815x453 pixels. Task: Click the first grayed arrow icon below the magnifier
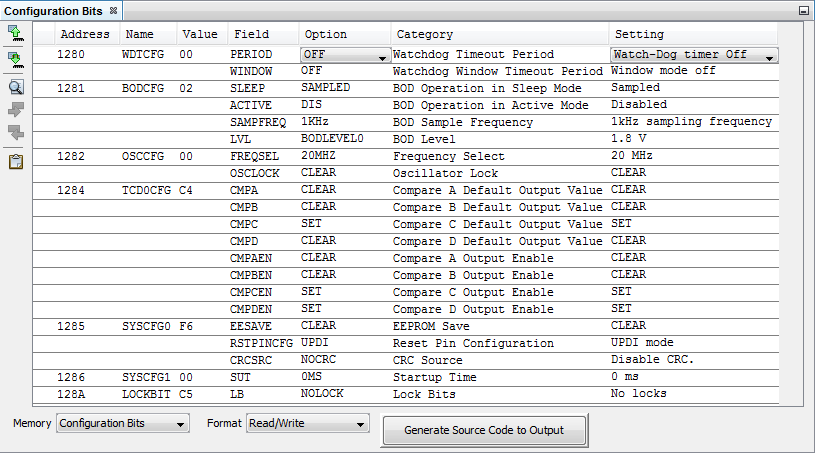click(x=15, y=109)
